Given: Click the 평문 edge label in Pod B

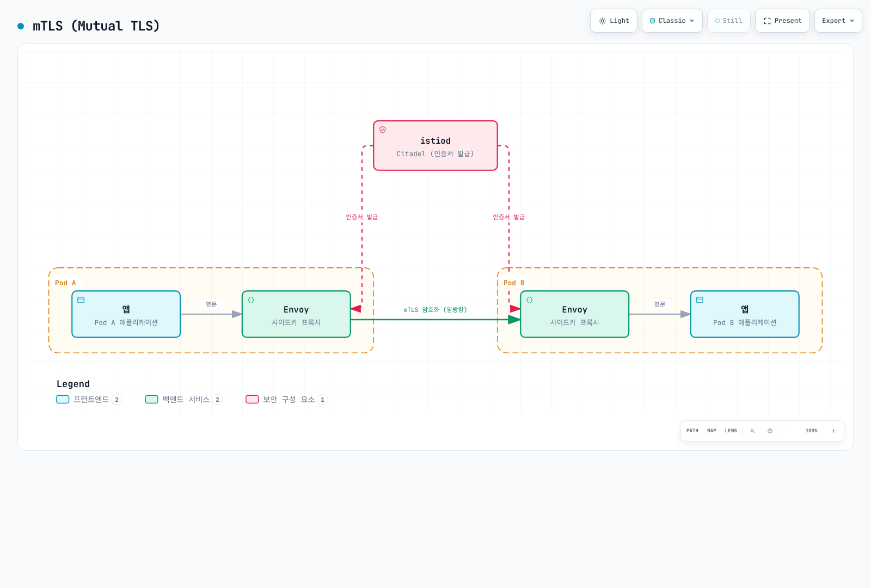Looking at the screenshot, I should tap(660, 304).
